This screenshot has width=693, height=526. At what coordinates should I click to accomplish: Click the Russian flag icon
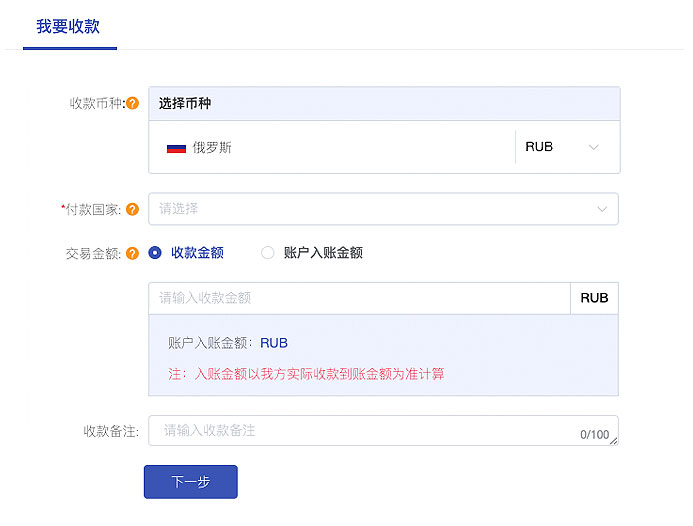[176, 148]
